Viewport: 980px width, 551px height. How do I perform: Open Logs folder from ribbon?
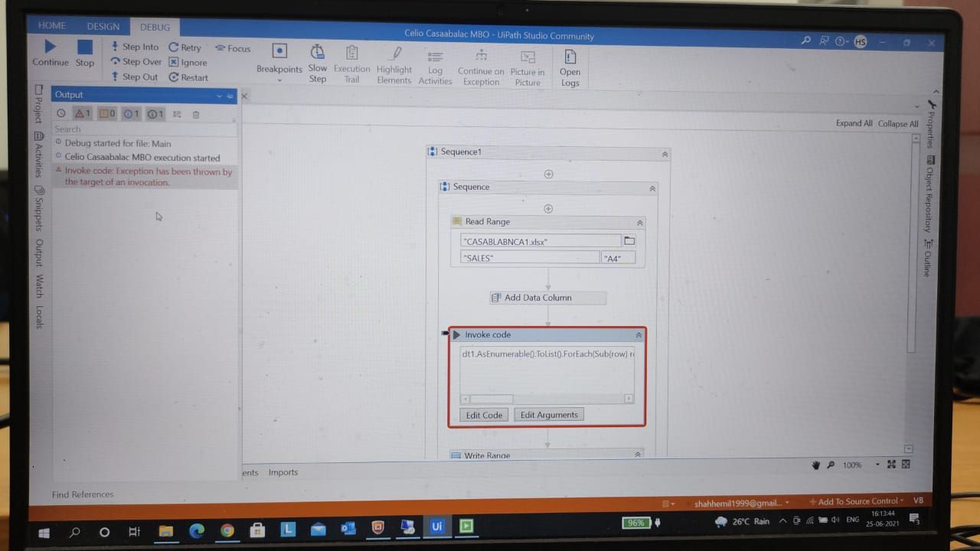click(570, 67)
